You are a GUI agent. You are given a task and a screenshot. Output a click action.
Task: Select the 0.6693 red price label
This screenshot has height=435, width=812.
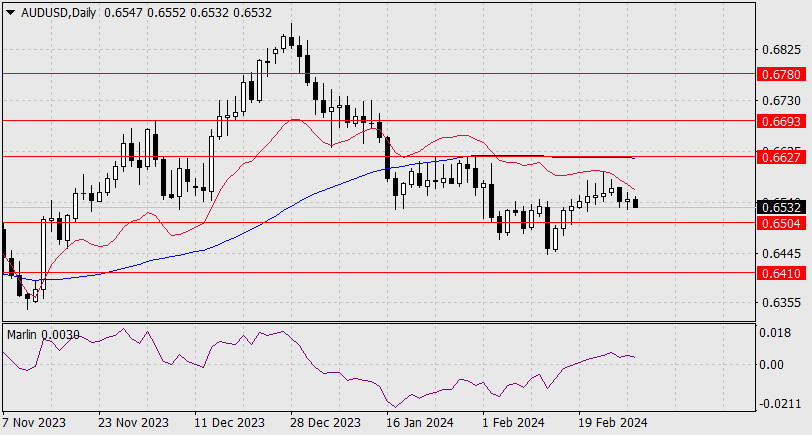click(x=781, y=121)
